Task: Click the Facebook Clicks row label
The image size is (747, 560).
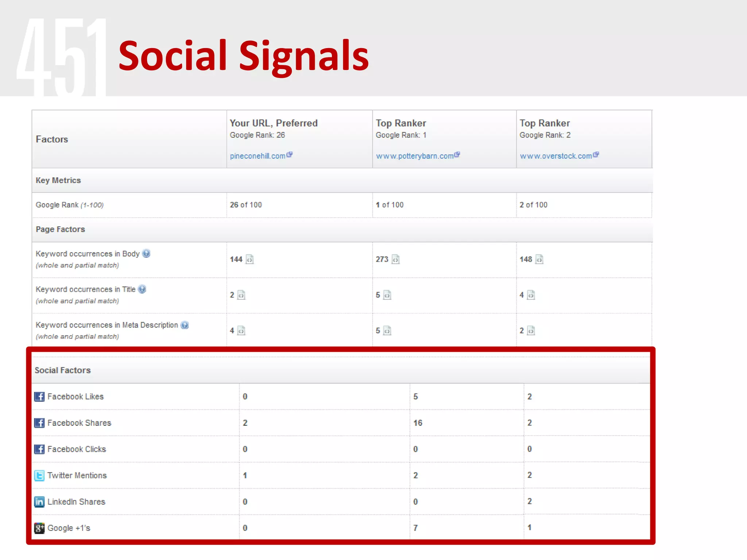Action: [x=77, y=449]
